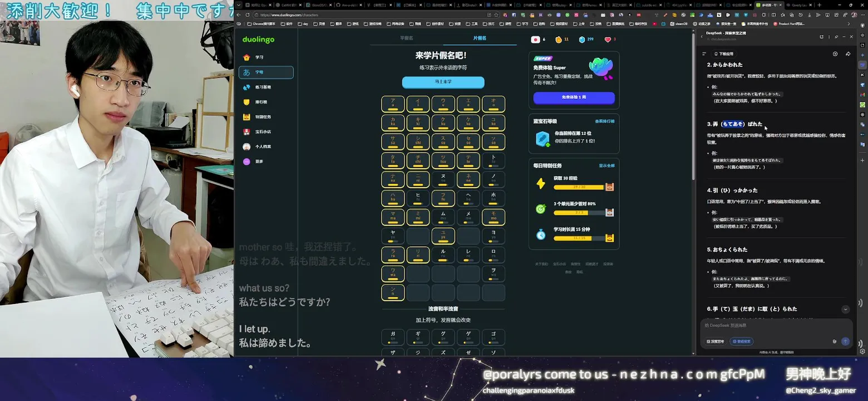The image size is (868, 401).
Task: Select the 字母 (Characters) sidebar item
Action: [266, 72]
